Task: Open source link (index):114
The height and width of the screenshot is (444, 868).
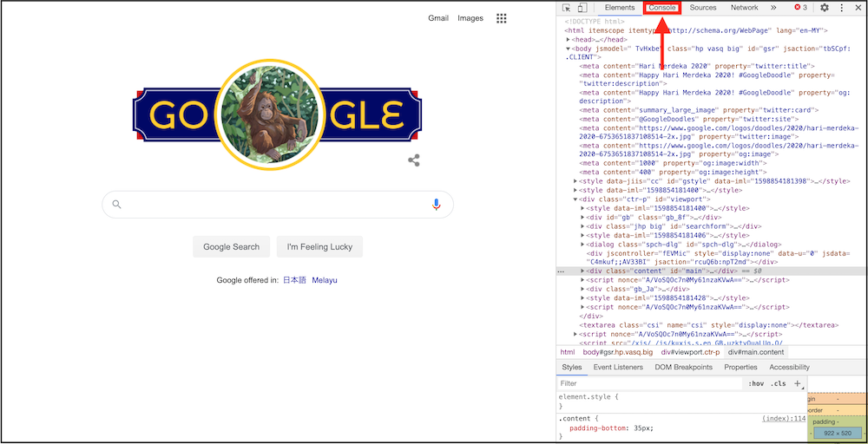Action: [x=784, y=419]
